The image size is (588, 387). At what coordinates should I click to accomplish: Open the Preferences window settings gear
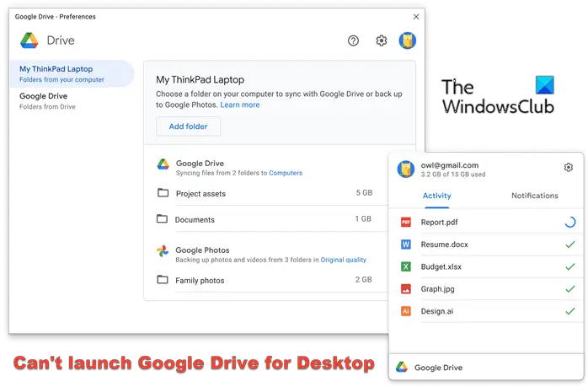pyautogui.click(x=381, y=40)
